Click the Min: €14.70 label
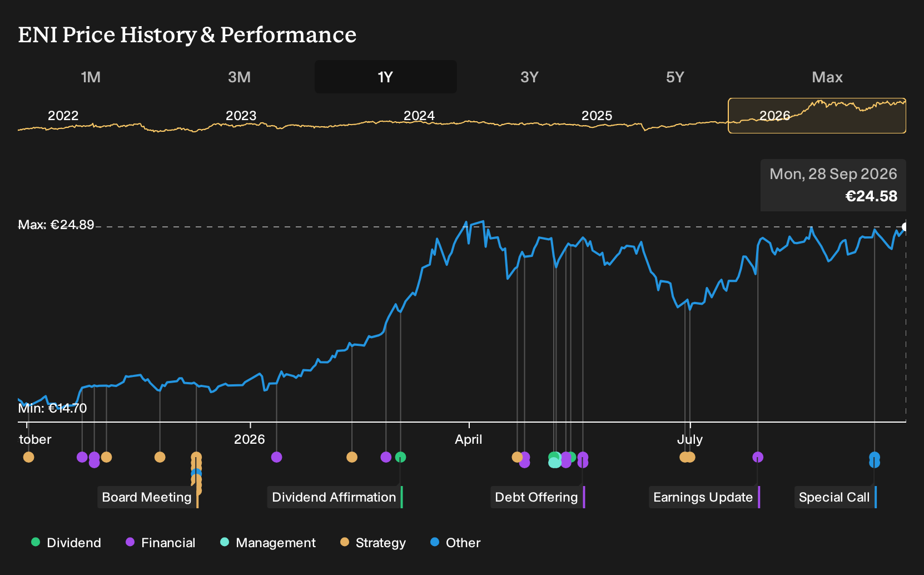 [x=52, y=408]
